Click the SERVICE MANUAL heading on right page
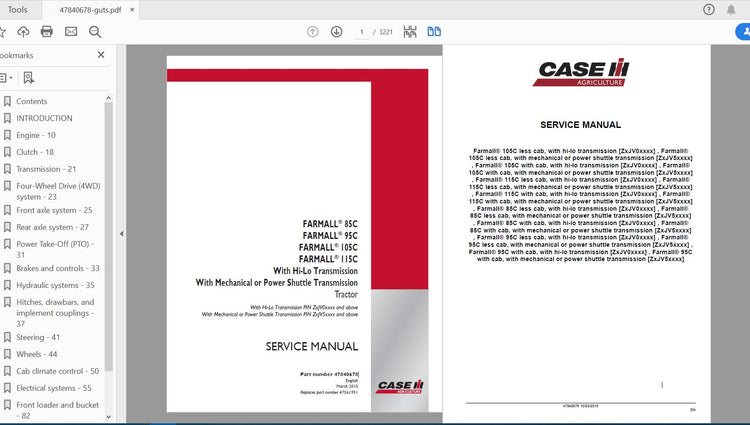The height and width of the screenshot is (425, 750). click(580, 125)
